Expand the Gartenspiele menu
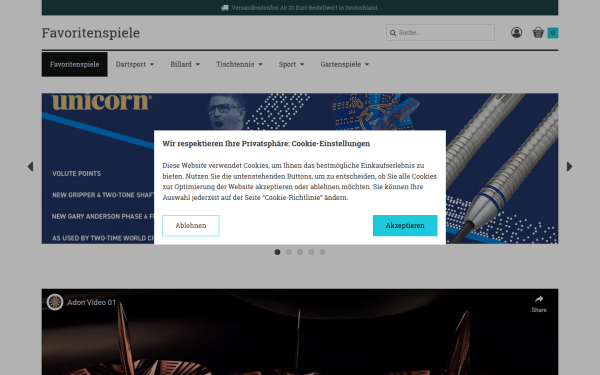Viewport: 600px width, 375px height. coord(344,64)
